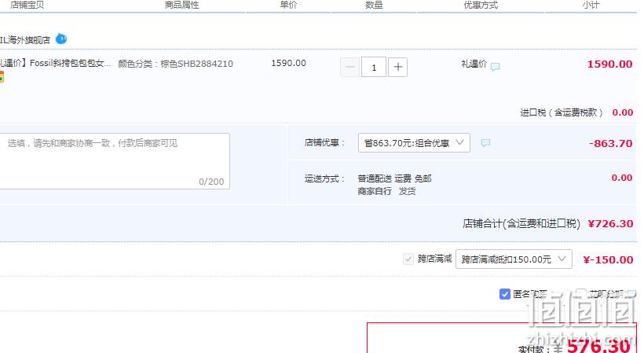This screenshot has width=644, height=353.
Task: Click the 进口税（含运费税款）label
Action: 562,112
